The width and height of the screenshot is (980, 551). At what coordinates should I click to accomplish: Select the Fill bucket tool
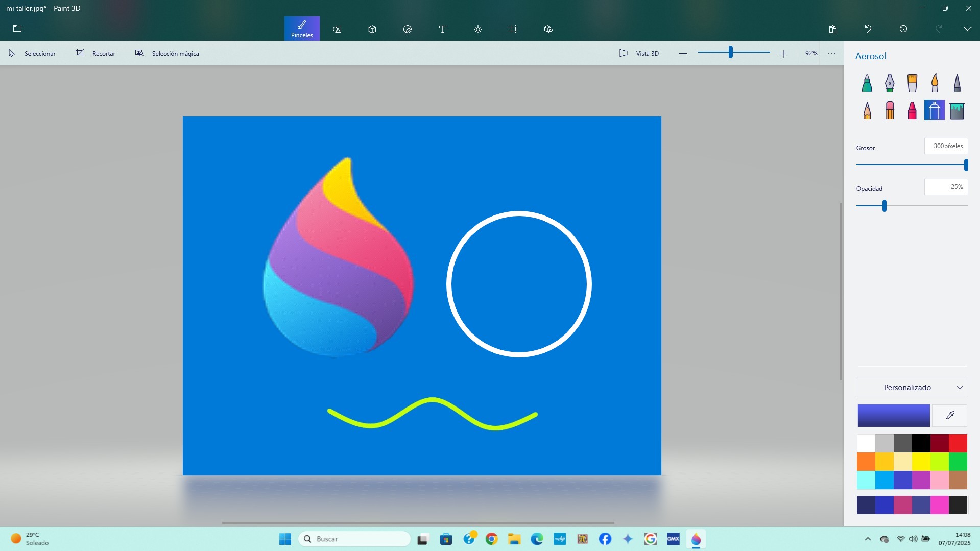(957, 110)
